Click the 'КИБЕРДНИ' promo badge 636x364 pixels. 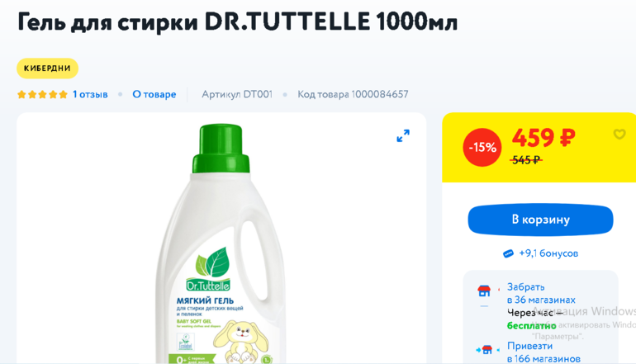pyautogui.click(x=47, y=69)
